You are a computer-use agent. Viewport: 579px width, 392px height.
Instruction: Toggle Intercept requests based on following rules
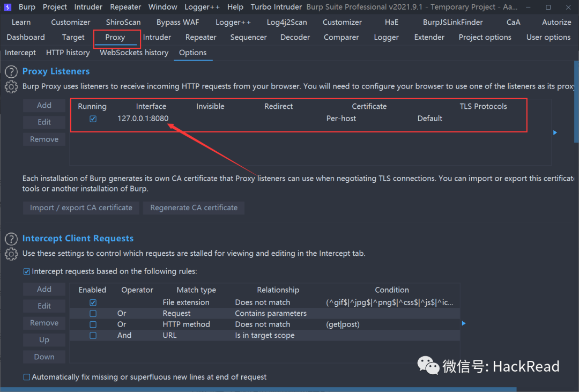tap(27, 271)
